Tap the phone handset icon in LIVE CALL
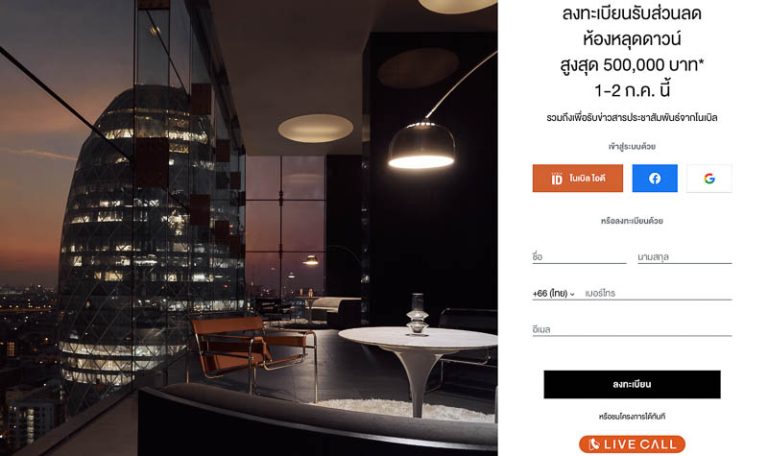 (x=594, y=444)
